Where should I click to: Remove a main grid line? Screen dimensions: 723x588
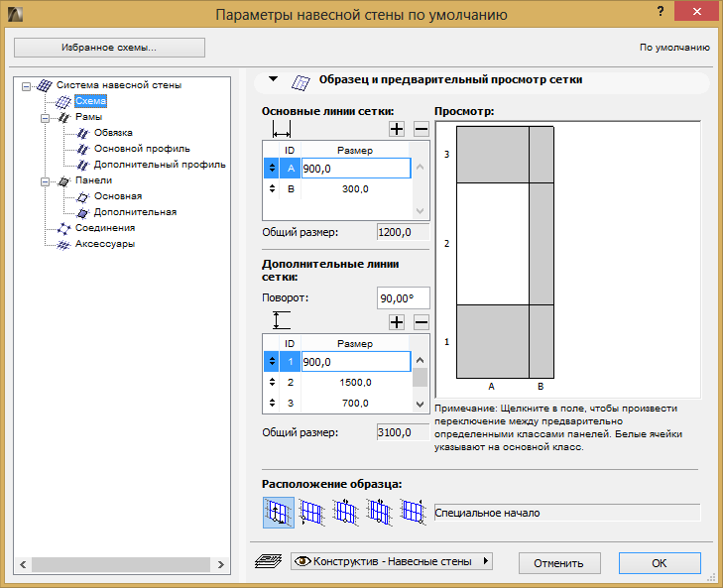tap(421, 129)
